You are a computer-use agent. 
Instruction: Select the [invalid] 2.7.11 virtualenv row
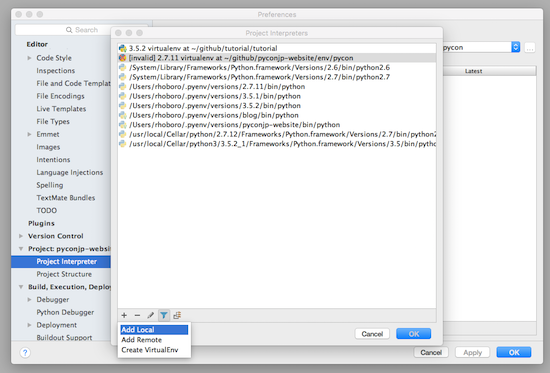(277, 58)
